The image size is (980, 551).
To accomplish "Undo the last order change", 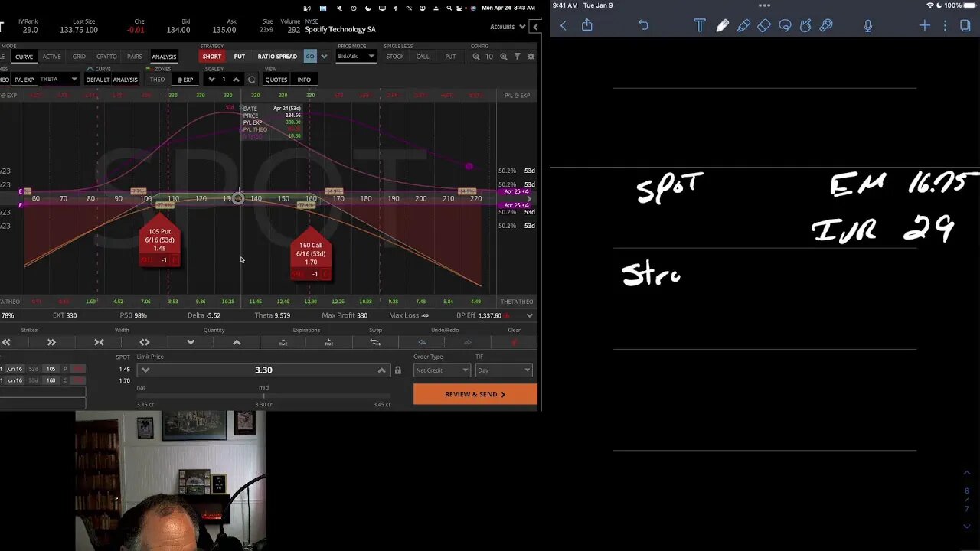I will click(422, 342).
